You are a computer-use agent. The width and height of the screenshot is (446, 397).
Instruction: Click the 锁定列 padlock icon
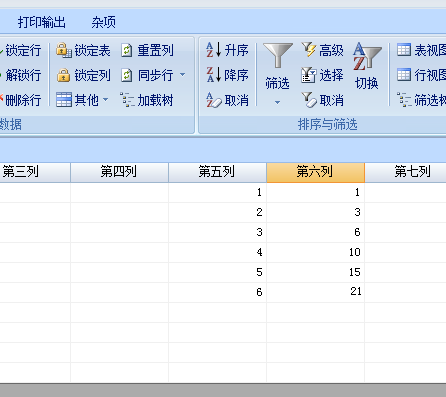pos(63,75)
